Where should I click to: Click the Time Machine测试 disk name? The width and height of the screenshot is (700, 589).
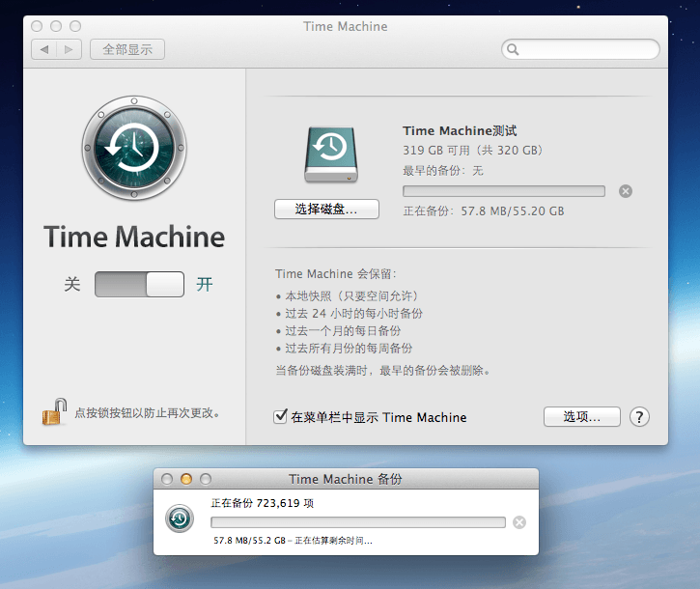click(460, 131)
